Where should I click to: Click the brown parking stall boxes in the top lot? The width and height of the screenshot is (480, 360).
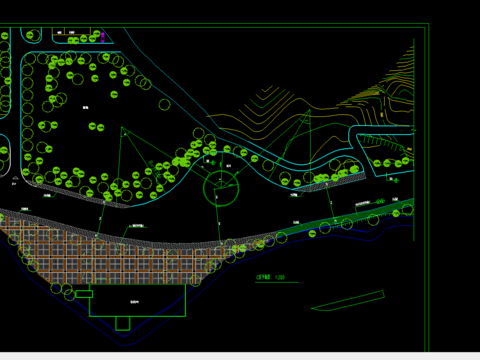point(71,32)
